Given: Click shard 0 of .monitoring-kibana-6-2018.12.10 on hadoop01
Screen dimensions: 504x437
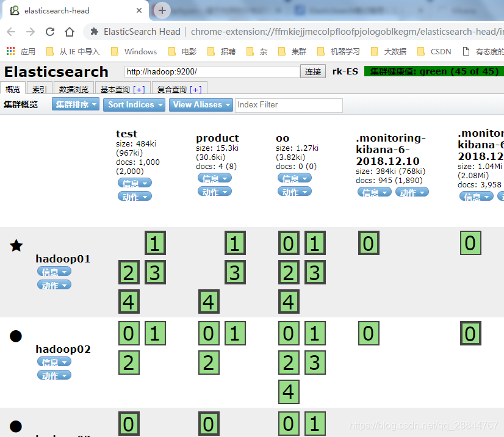Looking at the screenshot, I should (369, 243).
